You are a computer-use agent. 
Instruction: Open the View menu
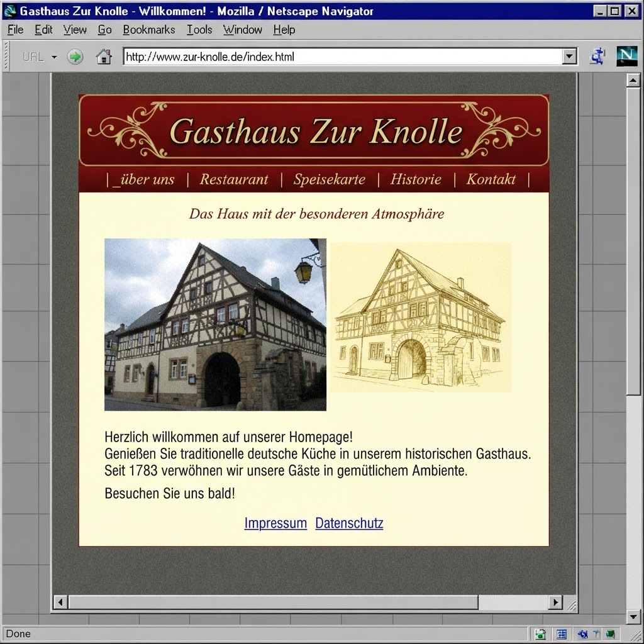click(75, 30)
